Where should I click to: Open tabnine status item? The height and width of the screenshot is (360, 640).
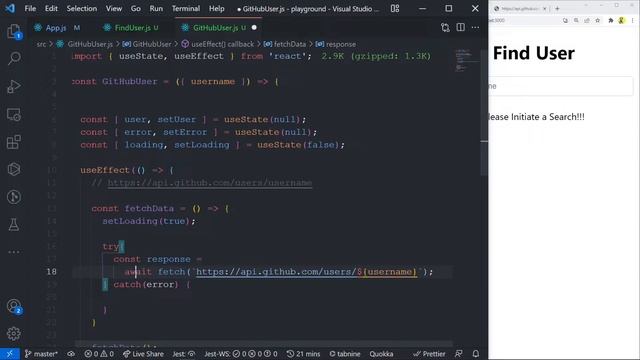tap(345, 354)
